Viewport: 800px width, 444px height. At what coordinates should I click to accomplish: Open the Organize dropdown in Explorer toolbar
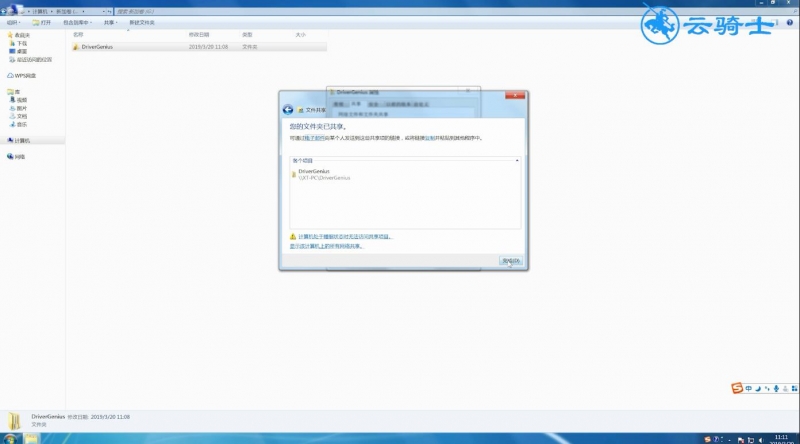pyautogui.click(x=13, y=22)
